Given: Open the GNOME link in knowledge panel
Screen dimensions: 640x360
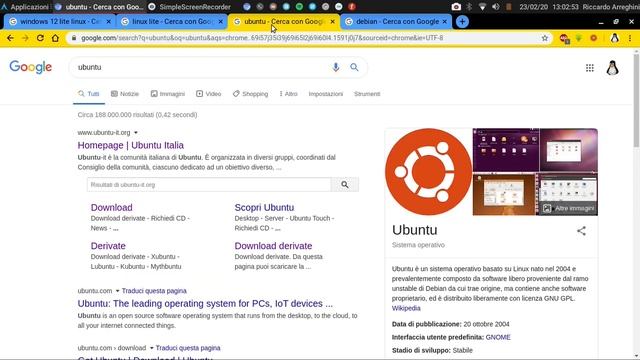Looking at the screenshot, I should (498, 337).
